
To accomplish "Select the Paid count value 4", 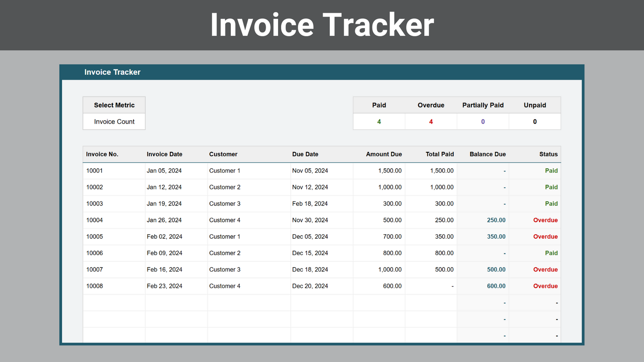I will click(379, 122).
